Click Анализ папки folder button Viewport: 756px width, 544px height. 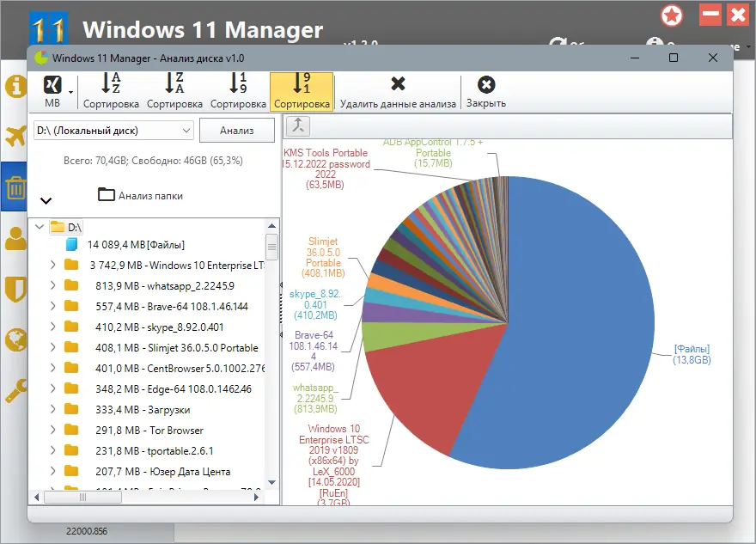click(140, 195)
